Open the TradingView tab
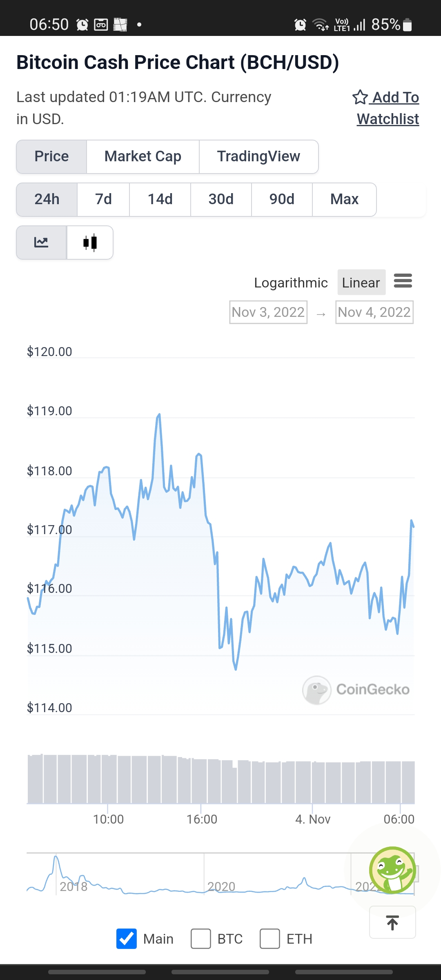Screen dimensions: 441x980 point(259,157)
